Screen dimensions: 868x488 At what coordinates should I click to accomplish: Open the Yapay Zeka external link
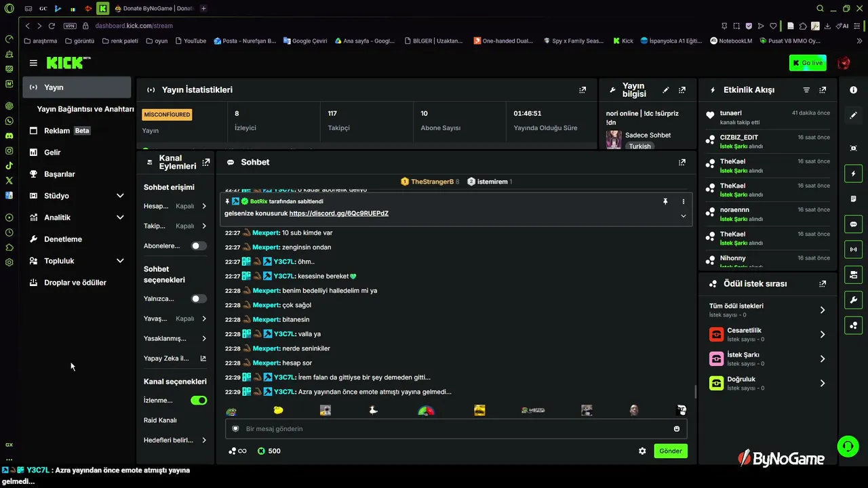click(x=175, y=358)
